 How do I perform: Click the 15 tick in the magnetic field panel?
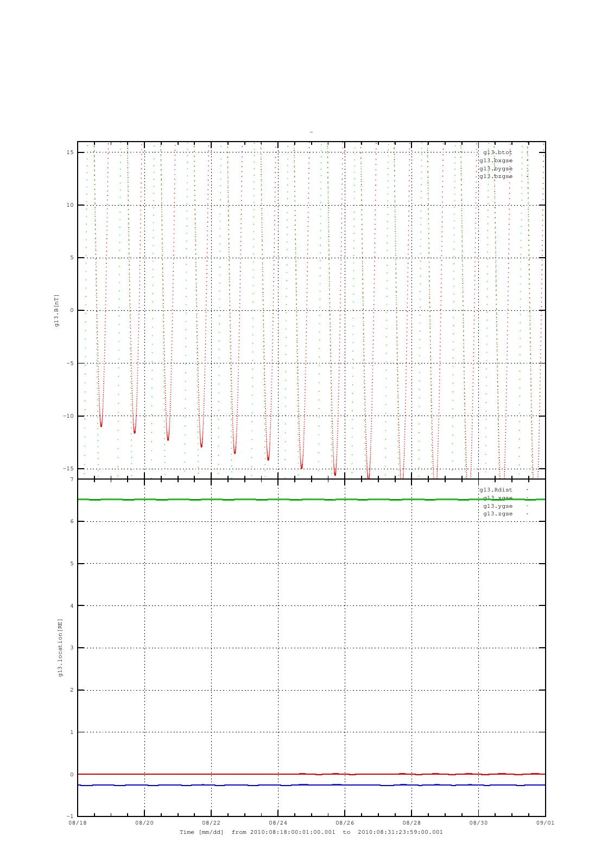(70, 152)
